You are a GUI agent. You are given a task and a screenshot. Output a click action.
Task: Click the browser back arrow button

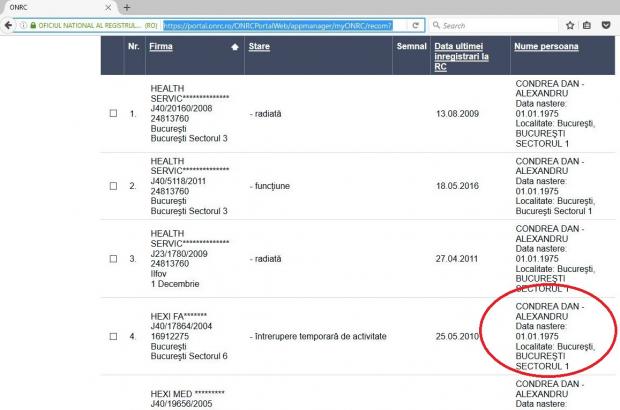coord(8,25)
